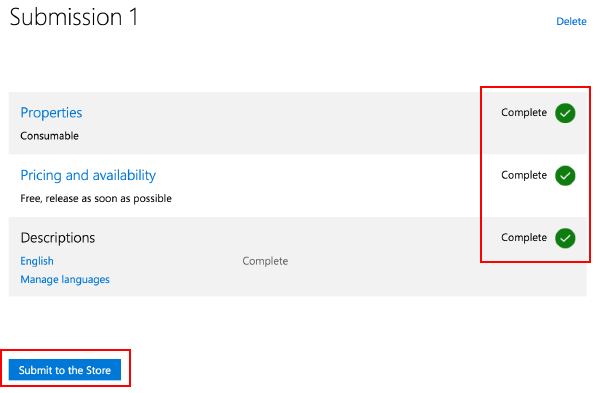Click the green checkmark in Properties row
600x393 pixels.
pos(565,113)
